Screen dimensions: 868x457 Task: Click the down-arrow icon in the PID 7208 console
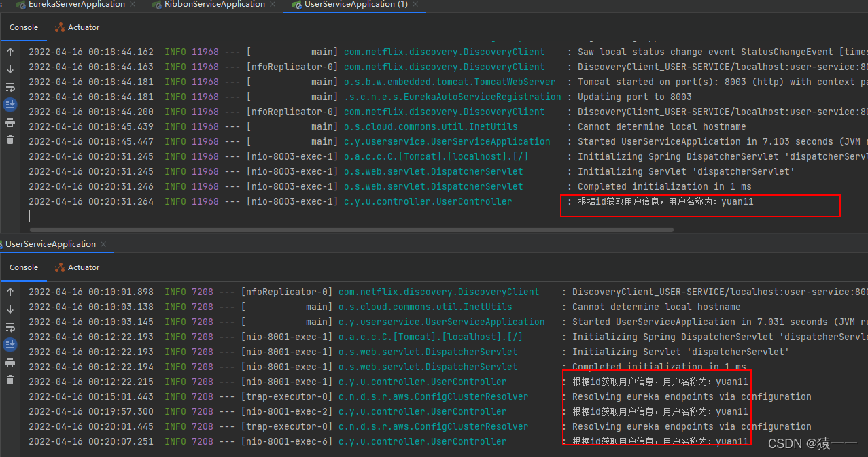pos(10,309)
